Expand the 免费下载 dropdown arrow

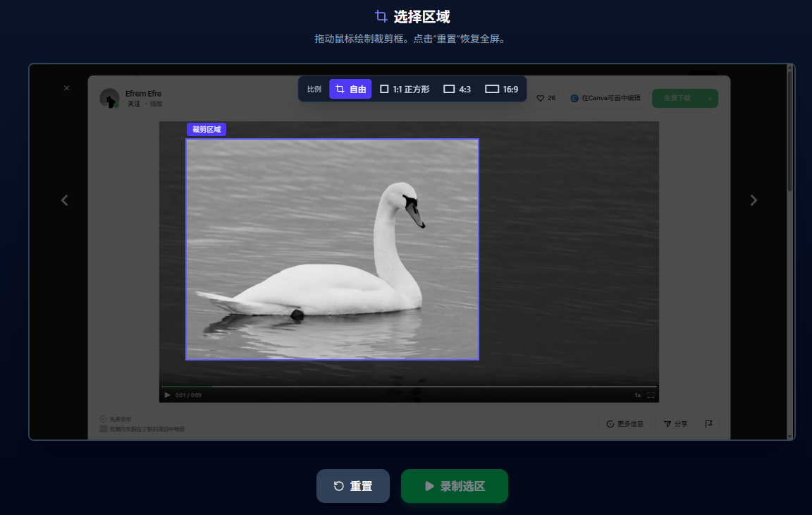coord(710,98)
